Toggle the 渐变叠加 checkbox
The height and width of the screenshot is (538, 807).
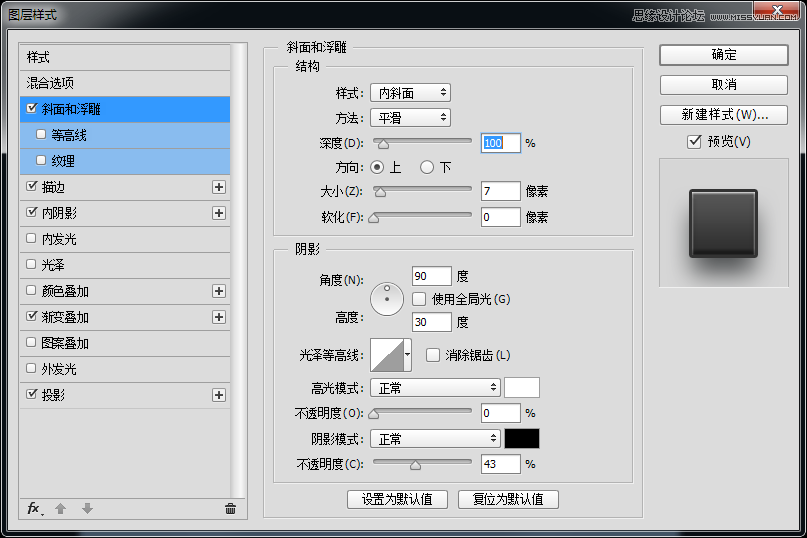pyautogui.click(x=31, y=316)
